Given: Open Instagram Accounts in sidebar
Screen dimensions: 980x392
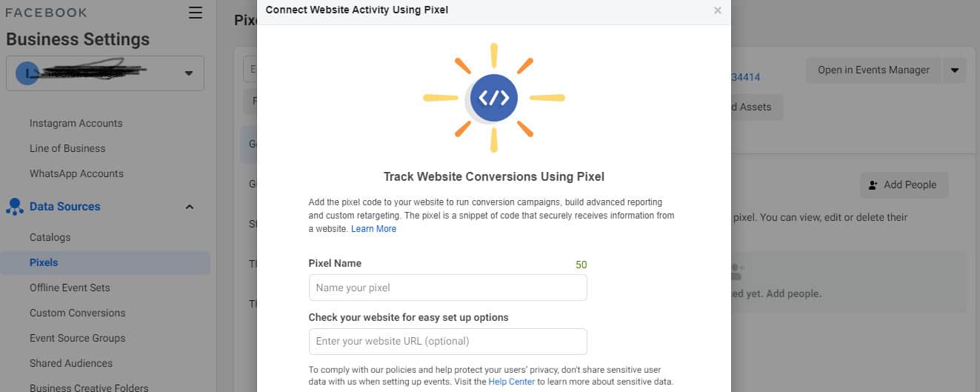Looking at the screenshot, I should point(76,123).
